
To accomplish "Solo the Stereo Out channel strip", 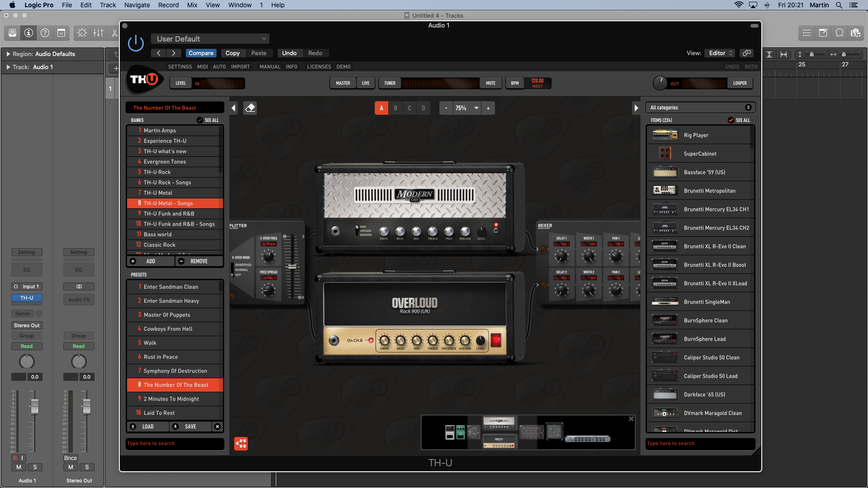I will [87, 467].
